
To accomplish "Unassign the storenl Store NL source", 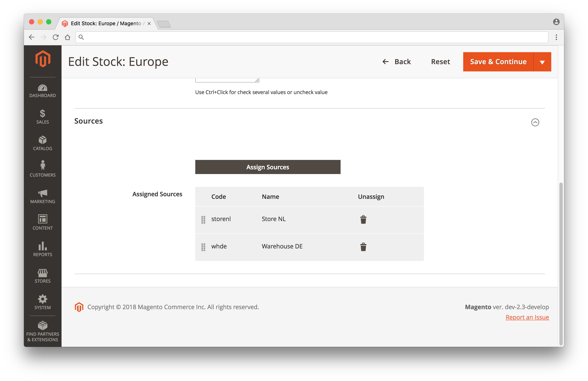I will (x=363, y=219).
